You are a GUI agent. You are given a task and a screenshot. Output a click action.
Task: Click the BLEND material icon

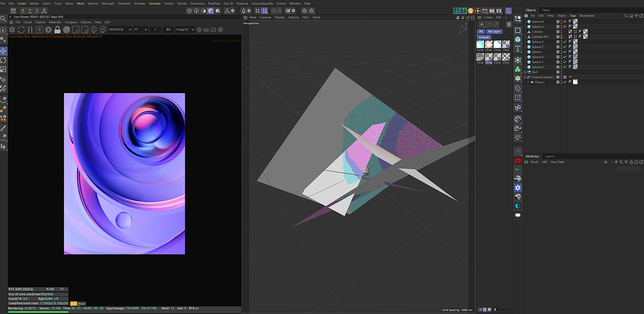(518, 179)
